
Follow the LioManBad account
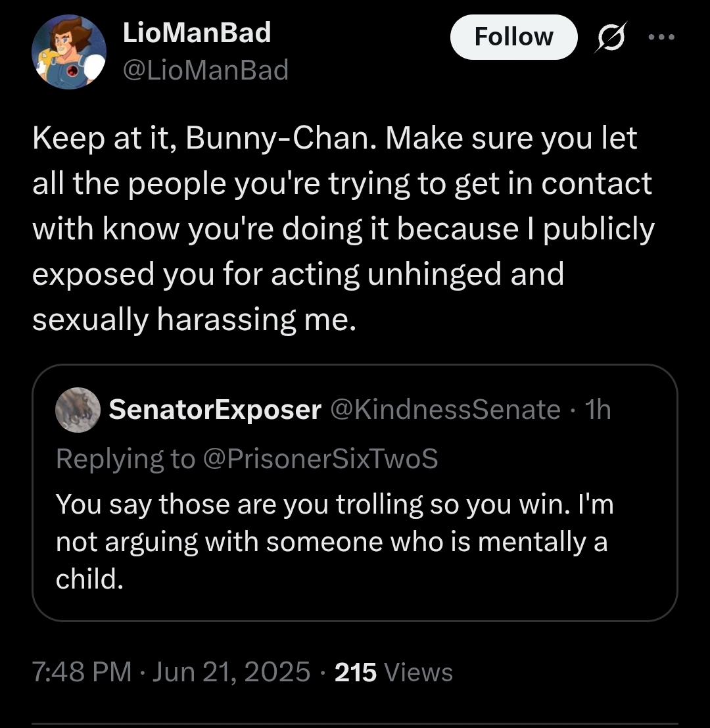[x=513, y=37]
